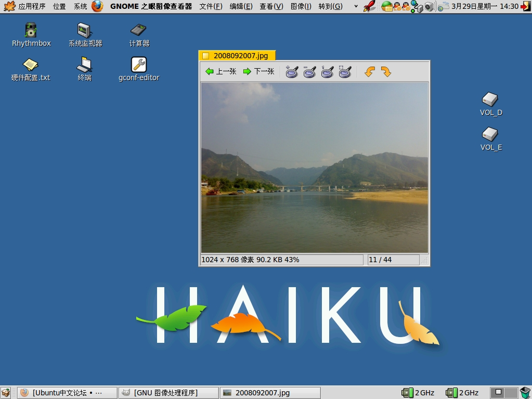
Task: Click the status text 1024 x 768 像素
Action: point(228,260)
